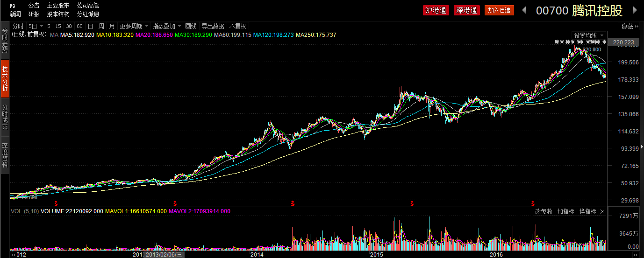
Task: Add the stock via 加入自选
Action: pyautogui.click(x=499, y=10)
